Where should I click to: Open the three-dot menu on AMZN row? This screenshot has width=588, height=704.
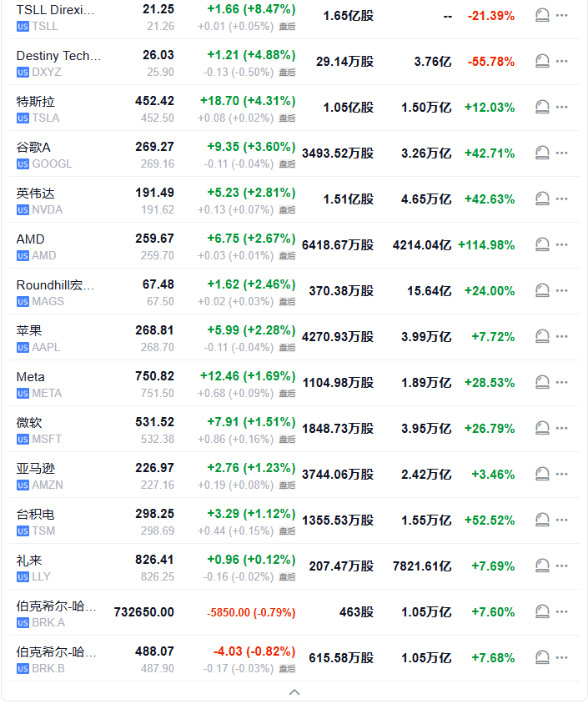562,475
